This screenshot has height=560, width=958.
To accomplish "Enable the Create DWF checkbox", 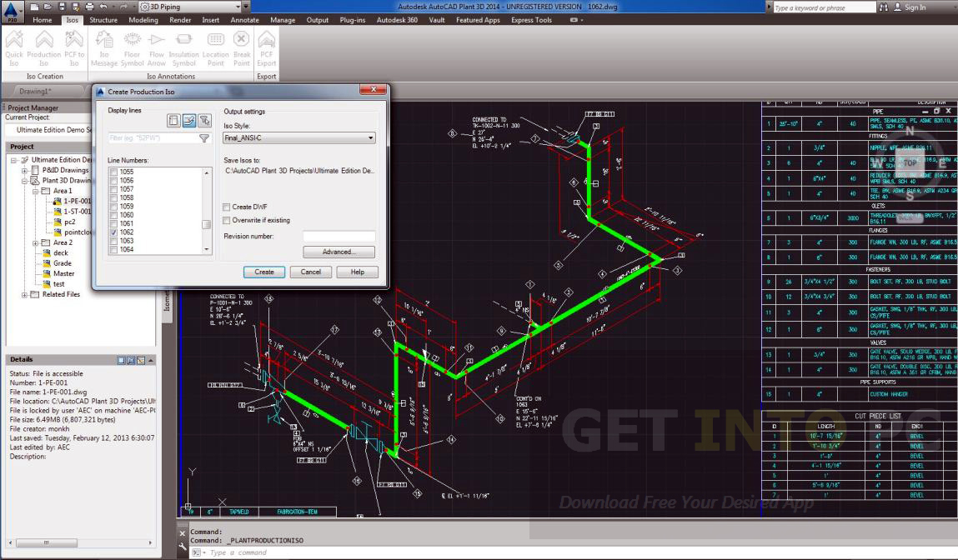I will point(226,207).
